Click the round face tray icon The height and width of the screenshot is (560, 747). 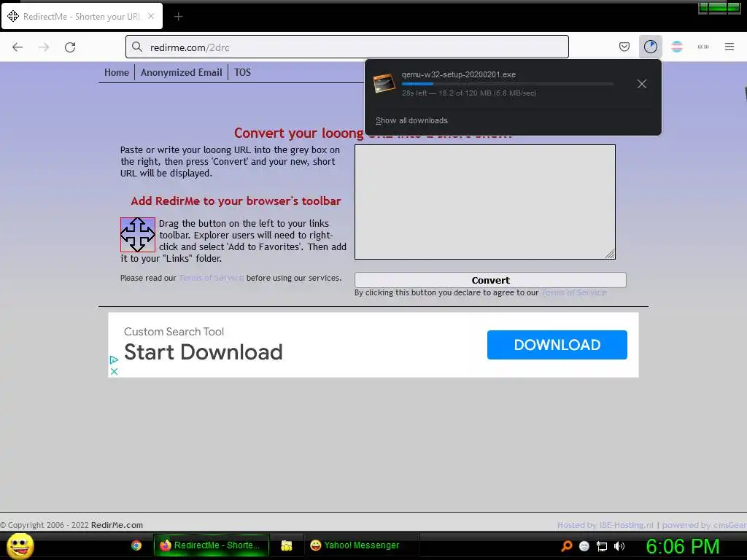click(584, 546)
